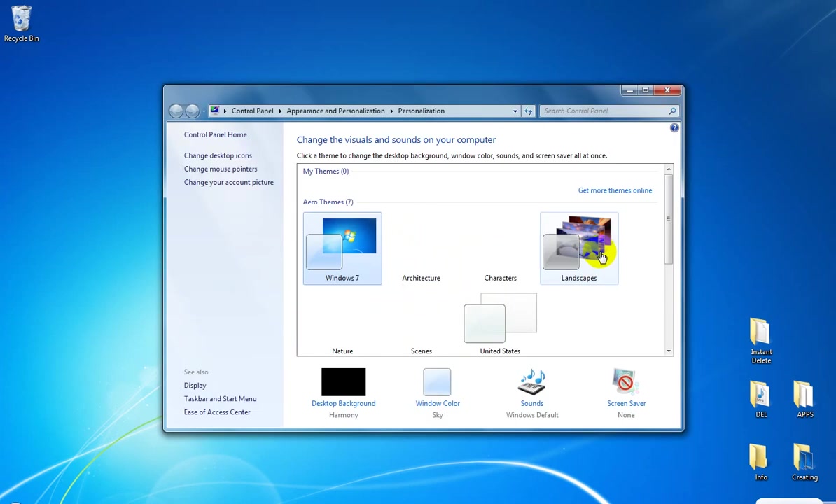Click the Sounds musical notes icon

tap(531, 382)
